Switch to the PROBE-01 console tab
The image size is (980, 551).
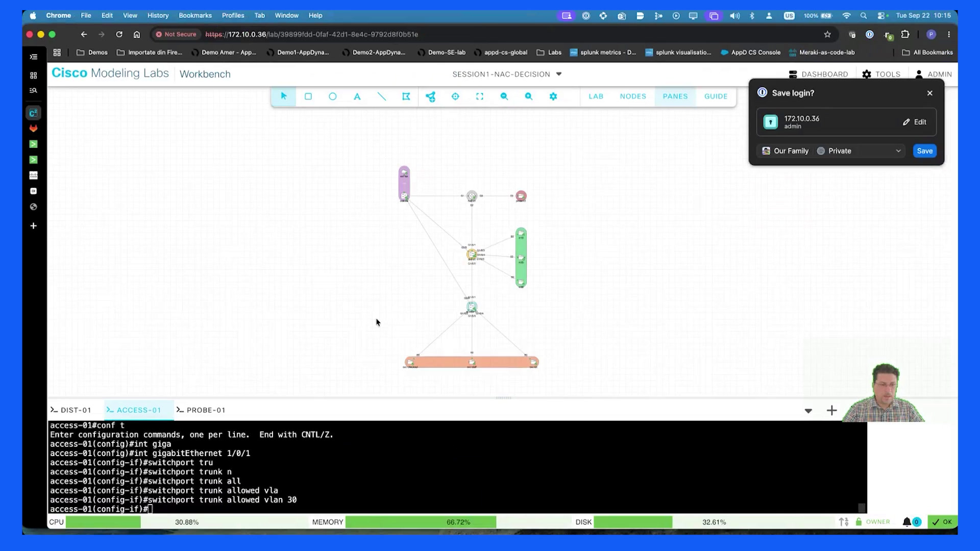[201, 410]
